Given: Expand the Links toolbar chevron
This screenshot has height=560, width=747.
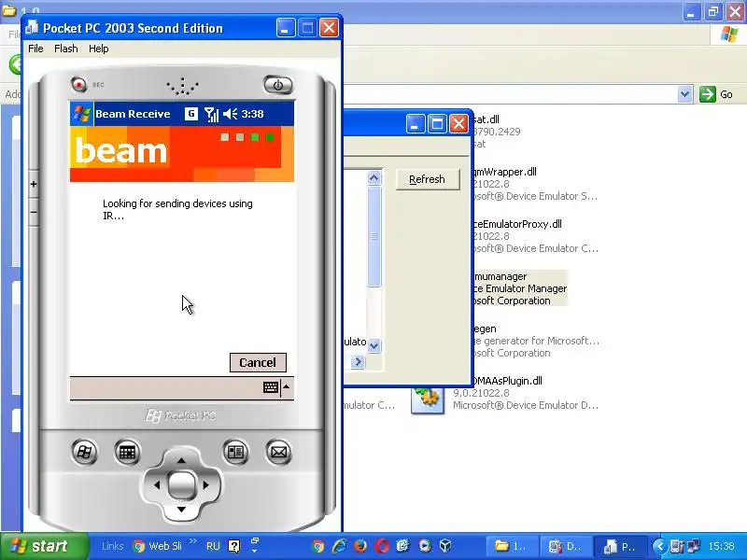Looking at the screenshot, I should coord(193,541).
